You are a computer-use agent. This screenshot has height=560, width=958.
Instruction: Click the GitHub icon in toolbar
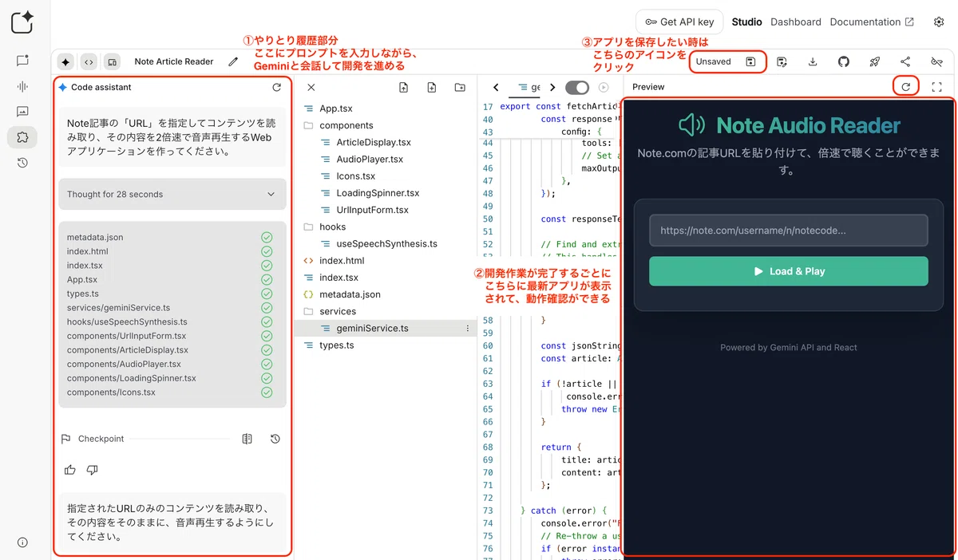[x=844, y=61]
